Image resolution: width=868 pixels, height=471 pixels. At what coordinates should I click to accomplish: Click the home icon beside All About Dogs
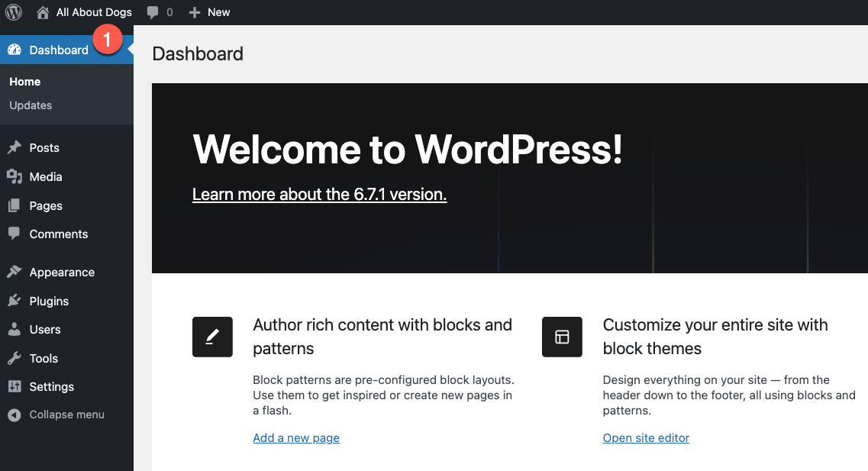[x=43, y=12]
